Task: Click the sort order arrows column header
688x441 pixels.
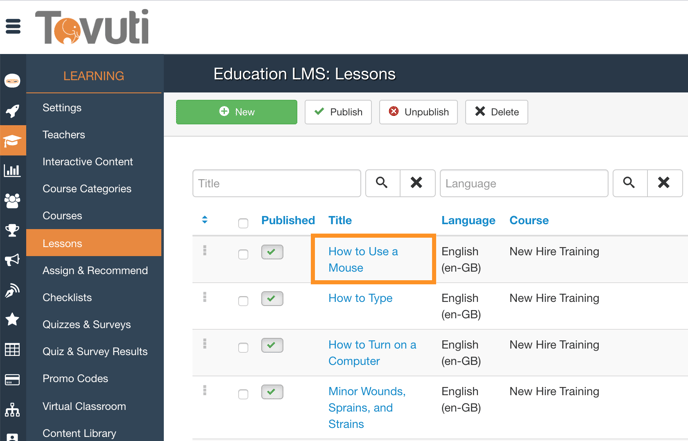Action: (205, 220)
